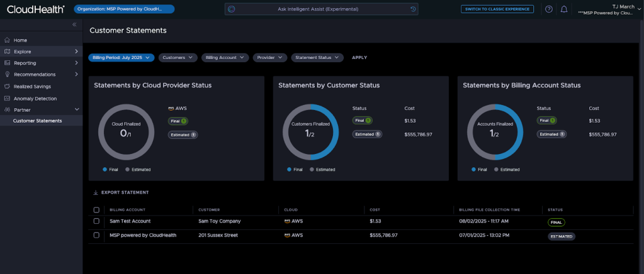Open the Billing Period: July 2025 dropdown
644x274 pixels.
121,58
